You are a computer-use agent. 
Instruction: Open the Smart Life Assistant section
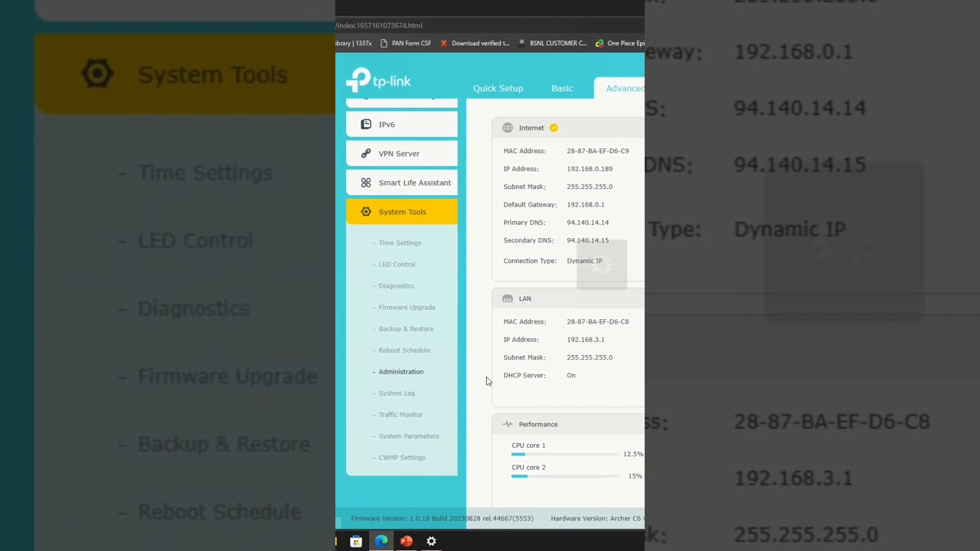coord(402,183)
